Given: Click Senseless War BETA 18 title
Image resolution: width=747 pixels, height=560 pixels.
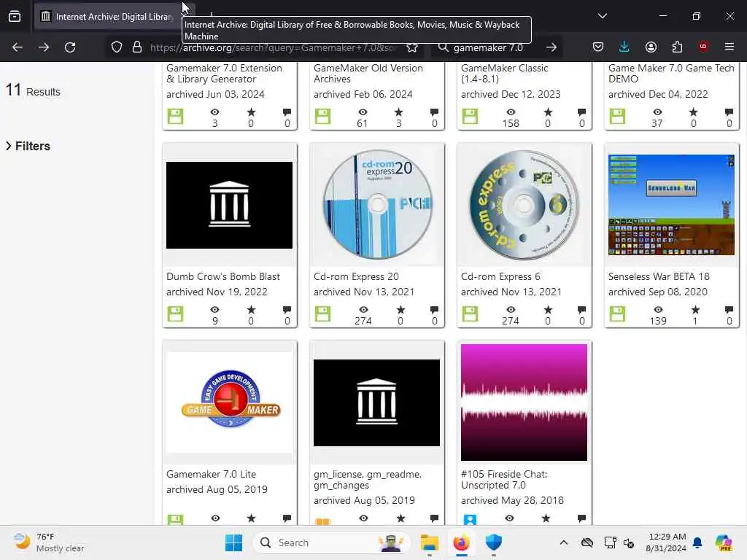Looking at the screenshot, I should (659, 276).
